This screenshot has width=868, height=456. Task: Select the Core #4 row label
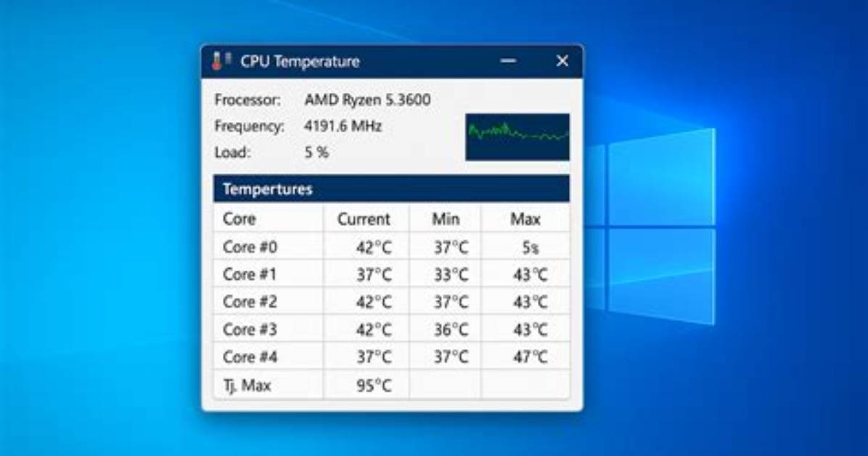pos(250,357)
